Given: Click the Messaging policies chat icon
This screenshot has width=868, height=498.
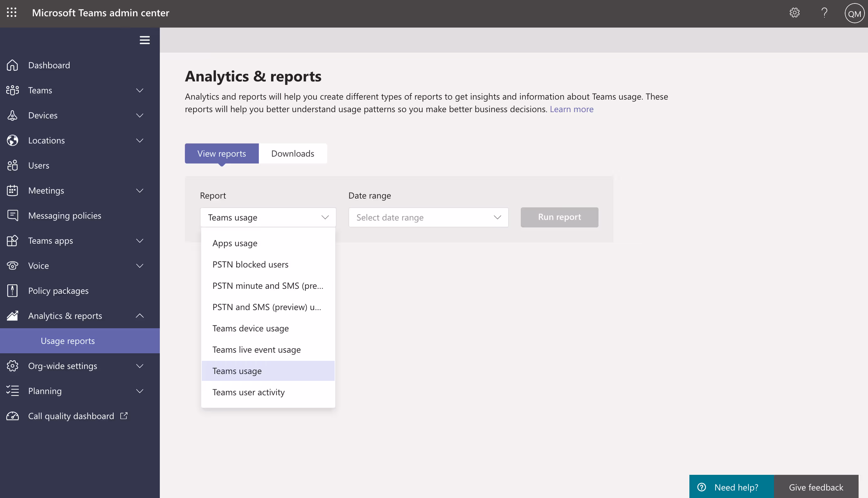Looking at the screenshot, I should coord(12,215).
